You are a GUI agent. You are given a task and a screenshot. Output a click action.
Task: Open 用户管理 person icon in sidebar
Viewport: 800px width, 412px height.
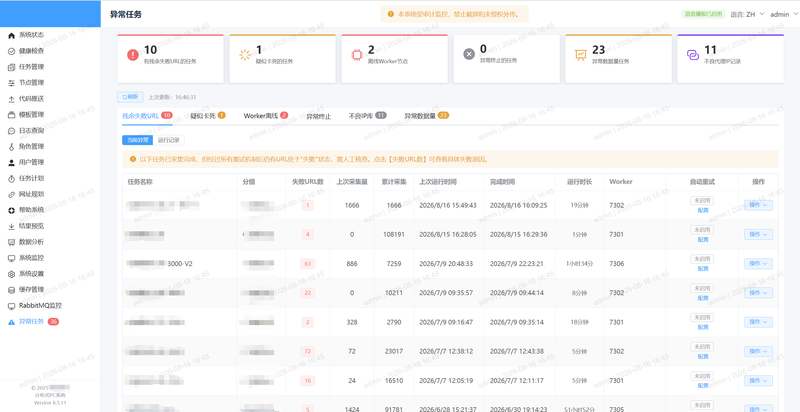point(11,163)
